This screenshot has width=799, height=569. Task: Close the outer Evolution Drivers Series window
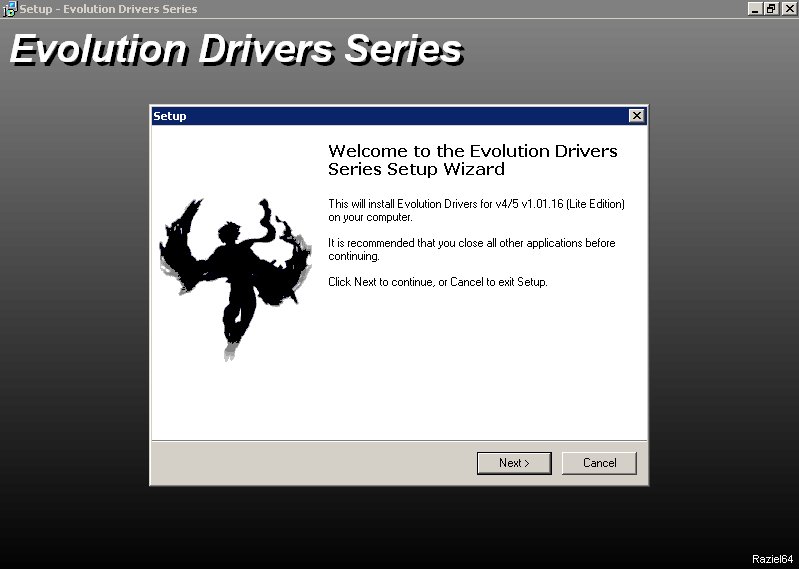[x=789, y=9]
